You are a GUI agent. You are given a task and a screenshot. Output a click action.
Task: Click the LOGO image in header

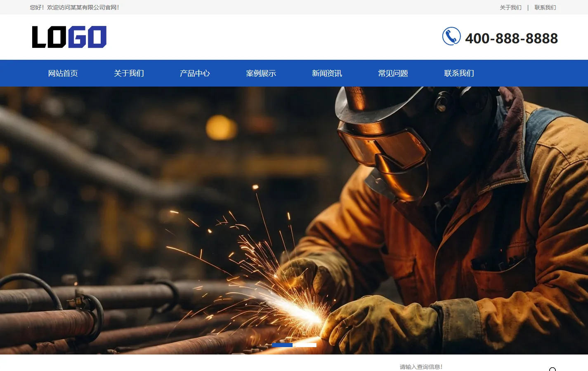click(x=69, y=37)
